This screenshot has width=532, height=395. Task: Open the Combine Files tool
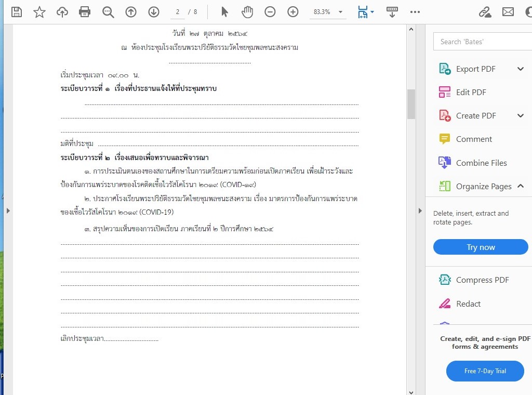tap(481, 163)
